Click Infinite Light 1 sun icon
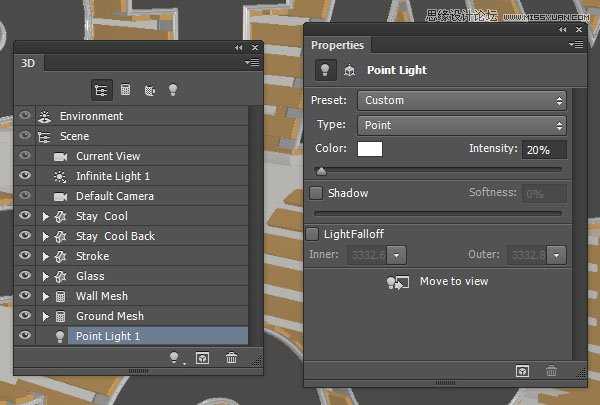The width and height of the screenshot is (600, 405). pos(60,176)
